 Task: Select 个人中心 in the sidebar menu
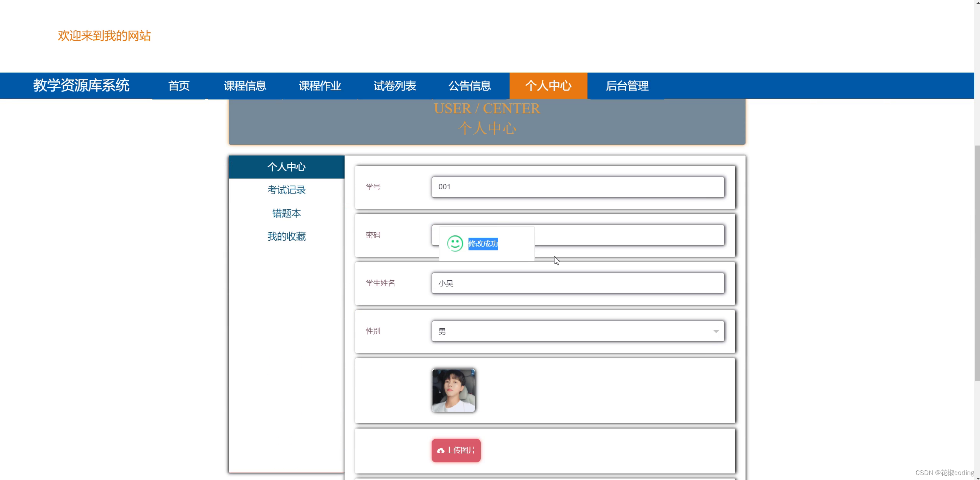pos(286,167)
